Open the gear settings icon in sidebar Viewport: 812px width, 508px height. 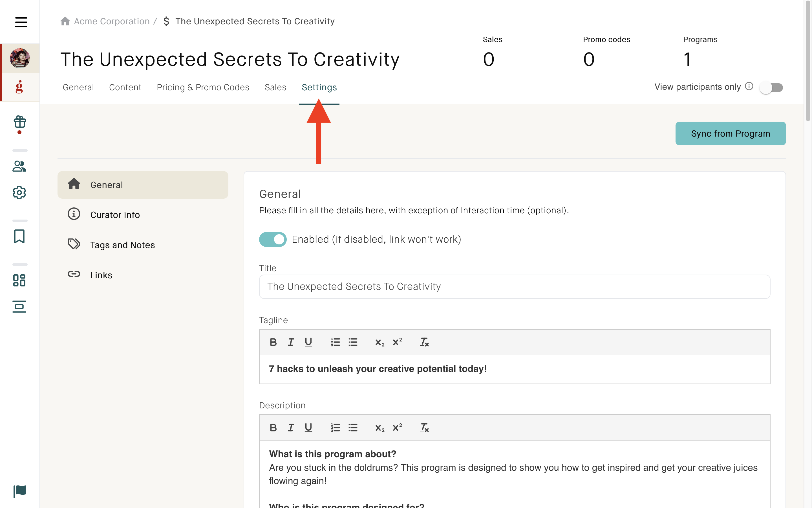click(x=19, y=192)
